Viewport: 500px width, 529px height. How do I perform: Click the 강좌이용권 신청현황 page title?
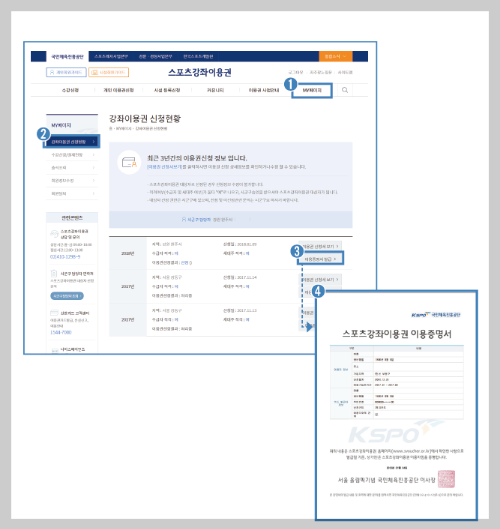click(x=145, y=118)
